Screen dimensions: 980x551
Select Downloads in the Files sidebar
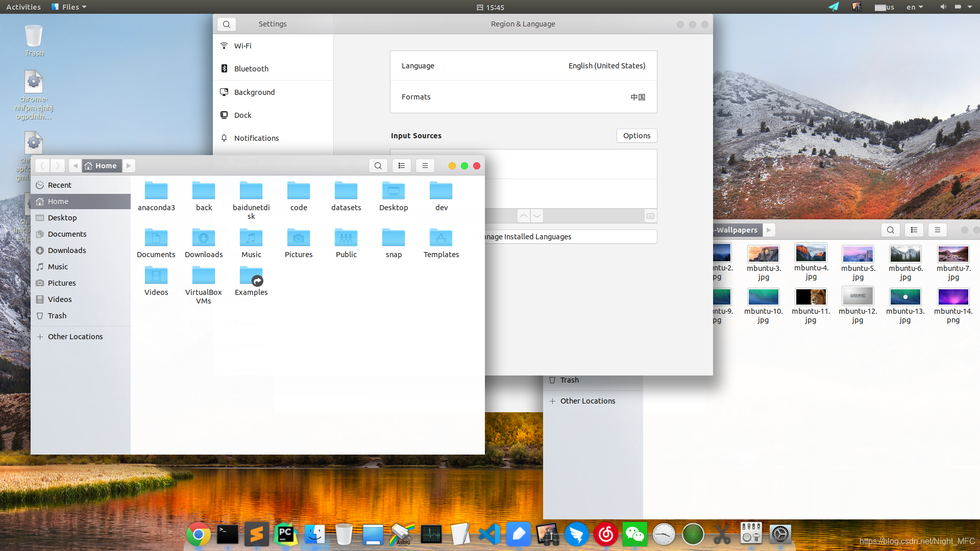point(67,251)
